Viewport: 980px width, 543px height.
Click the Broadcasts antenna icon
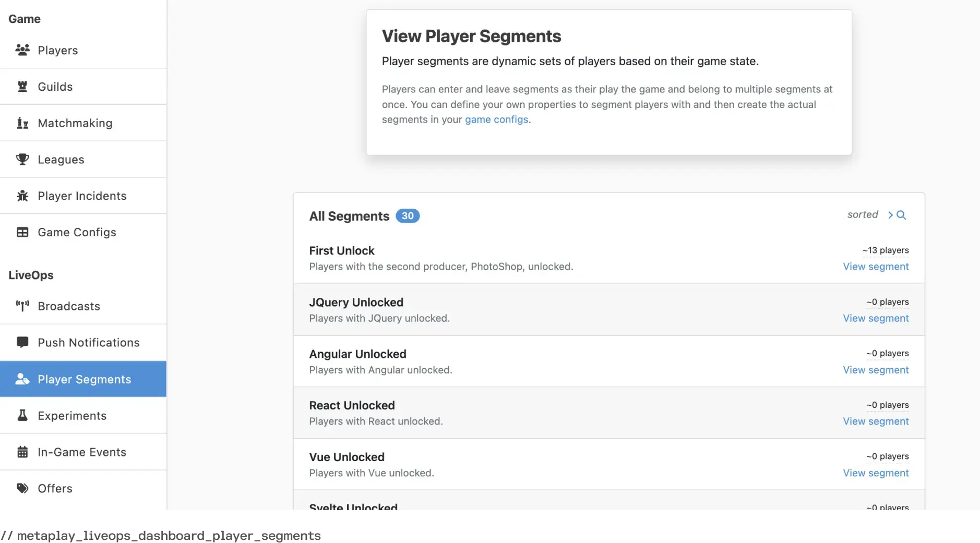click(22, 306)
